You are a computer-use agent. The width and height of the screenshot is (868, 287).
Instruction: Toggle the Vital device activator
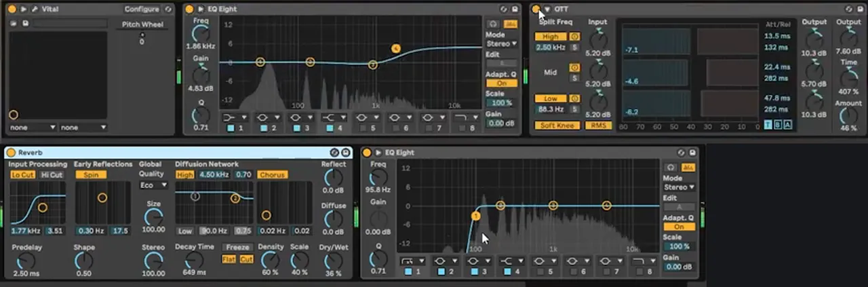click(14, 9)
